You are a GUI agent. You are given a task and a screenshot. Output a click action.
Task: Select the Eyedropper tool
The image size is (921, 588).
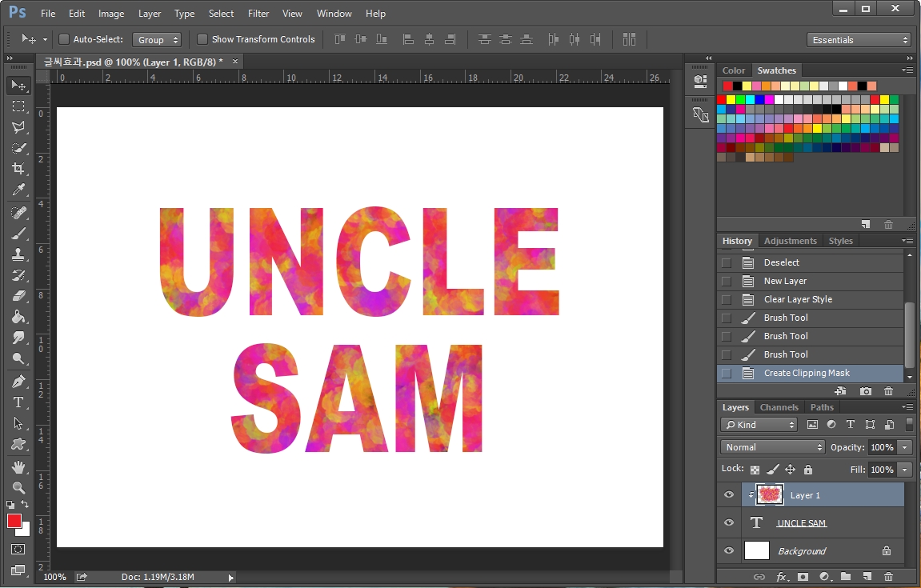click(x=18, y=190)
